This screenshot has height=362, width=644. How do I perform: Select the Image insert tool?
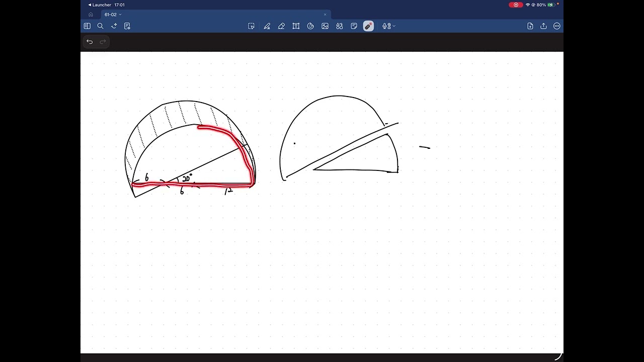point(325,26)
